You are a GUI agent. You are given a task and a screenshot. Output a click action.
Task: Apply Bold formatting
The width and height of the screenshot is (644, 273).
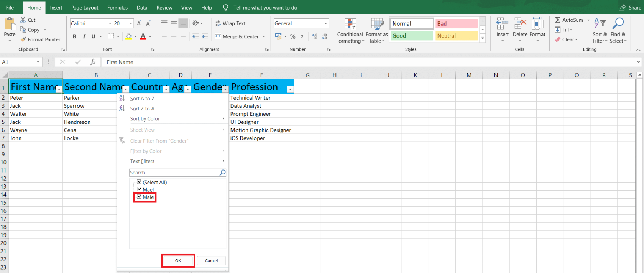[x=74, y=36]
